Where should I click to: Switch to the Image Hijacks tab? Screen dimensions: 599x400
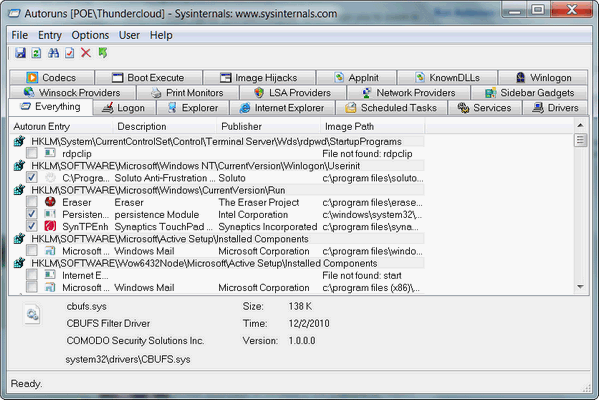[x=259, y=78]
